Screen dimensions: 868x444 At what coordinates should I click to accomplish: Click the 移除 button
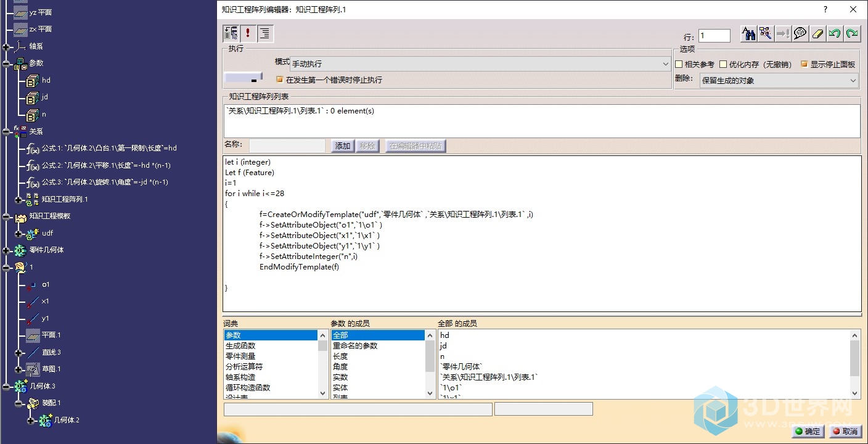click(x=367, y=146)
